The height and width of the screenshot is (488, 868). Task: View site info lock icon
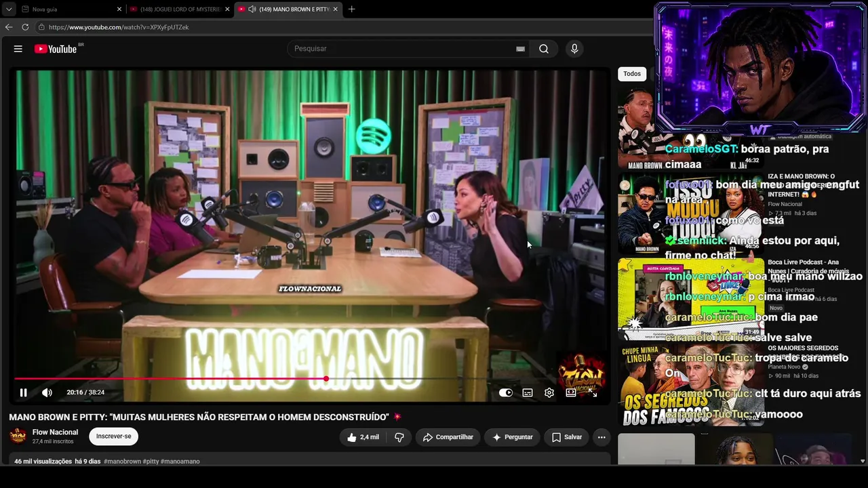[x=41, y=27]
